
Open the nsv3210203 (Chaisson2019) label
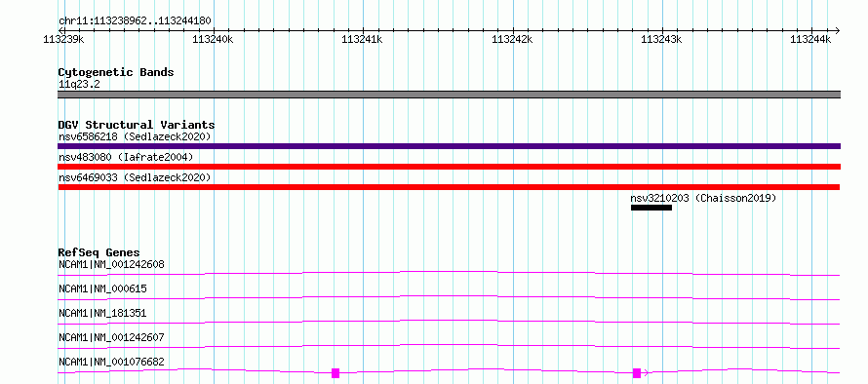click(703, 198)
